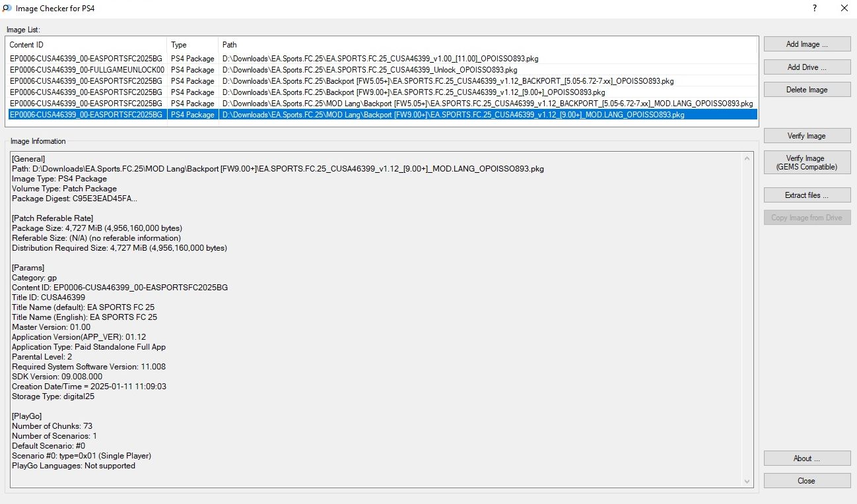Click the Close button at bottom right
Viewport: 857px width, 504px height.
tap(807, 481)
